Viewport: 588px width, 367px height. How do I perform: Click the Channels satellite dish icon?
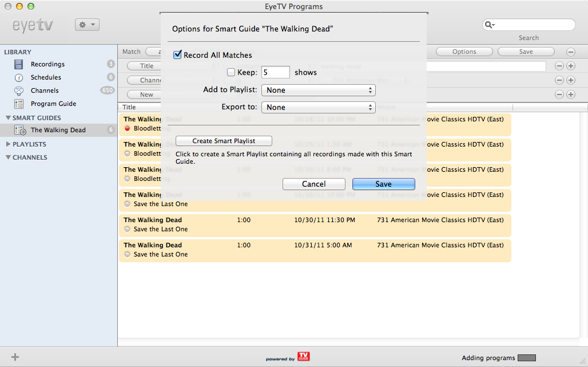point(19,90)
